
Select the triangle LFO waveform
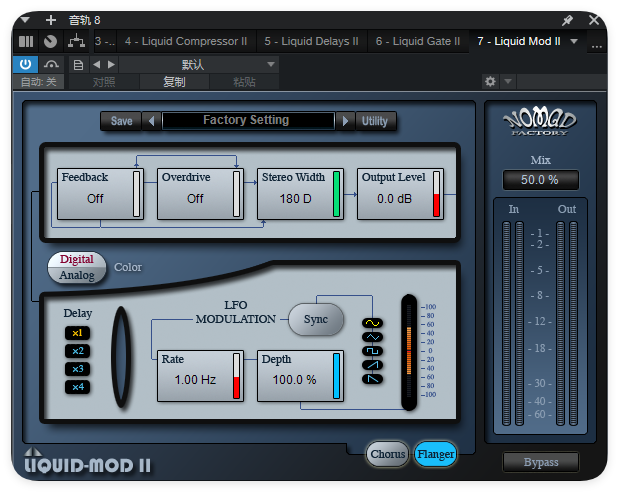click(x=372, y=337)
